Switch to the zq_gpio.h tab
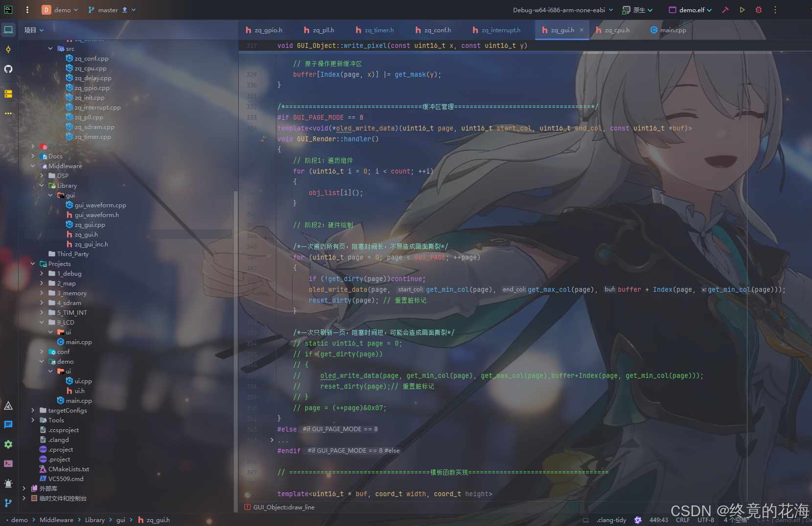The image size is (812, 526). [264, 30]
